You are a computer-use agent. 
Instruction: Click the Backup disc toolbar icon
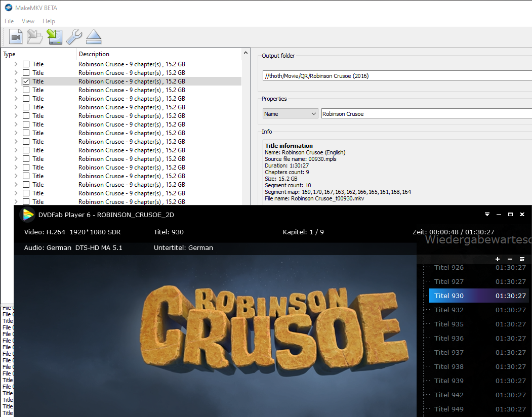[54, 37]
